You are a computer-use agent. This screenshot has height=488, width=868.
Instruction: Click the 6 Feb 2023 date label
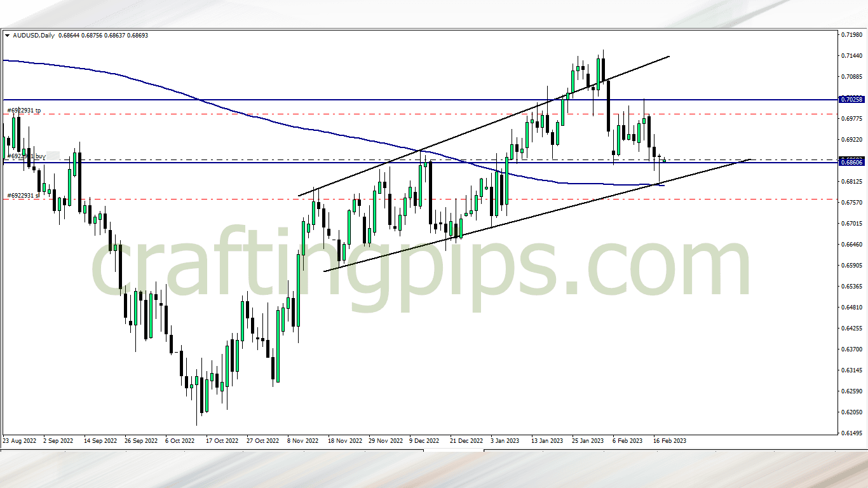pos(628,440)
